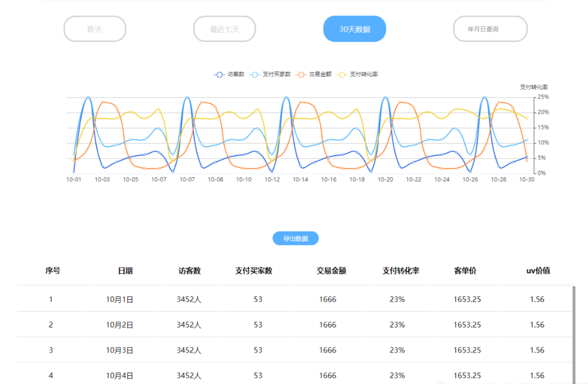Toggle visibility of the 交易金额 series
This screenshot has height=384, width=588.
[300, 74]
